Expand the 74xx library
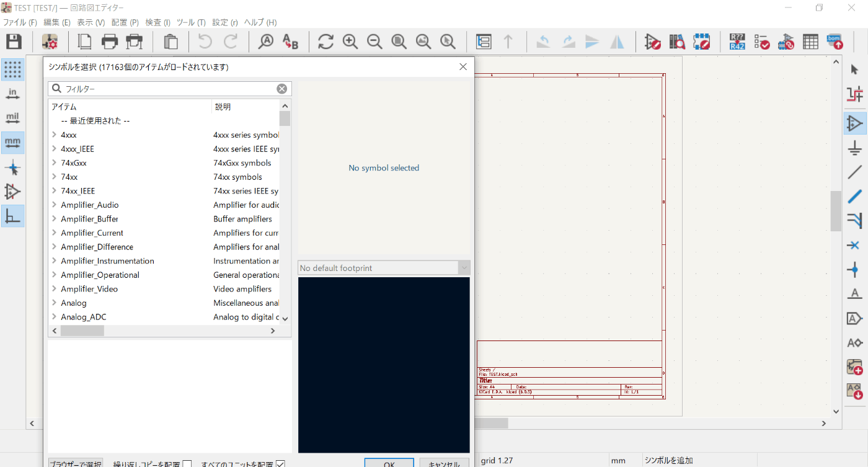 pyautogui.click(x=55, y=177)
